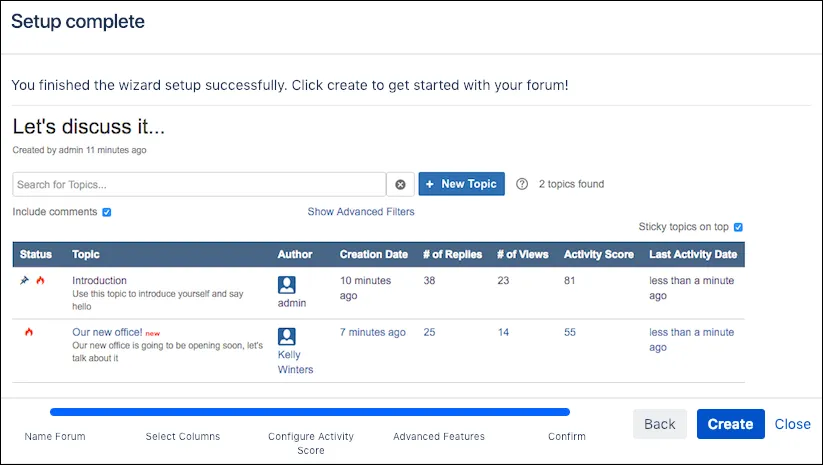Click admin's avatar icon
The height and width of the screenshot is (465, 823).
click(x=287, y=285)
